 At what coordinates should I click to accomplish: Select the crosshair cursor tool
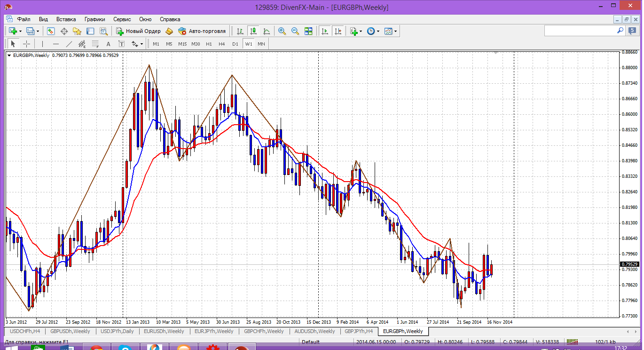(x=27, y=44)
